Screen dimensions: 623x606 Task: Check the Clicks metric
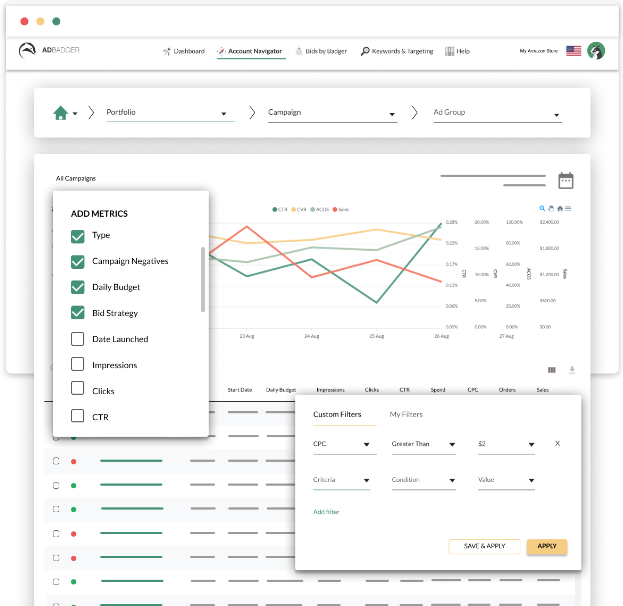pos(77,389)
